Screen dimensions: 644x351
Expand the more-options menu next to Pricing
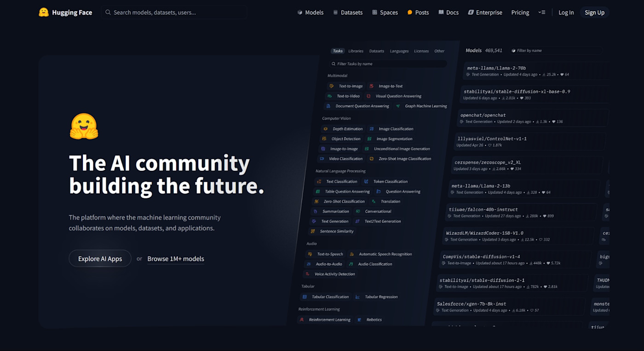point(542,12)
